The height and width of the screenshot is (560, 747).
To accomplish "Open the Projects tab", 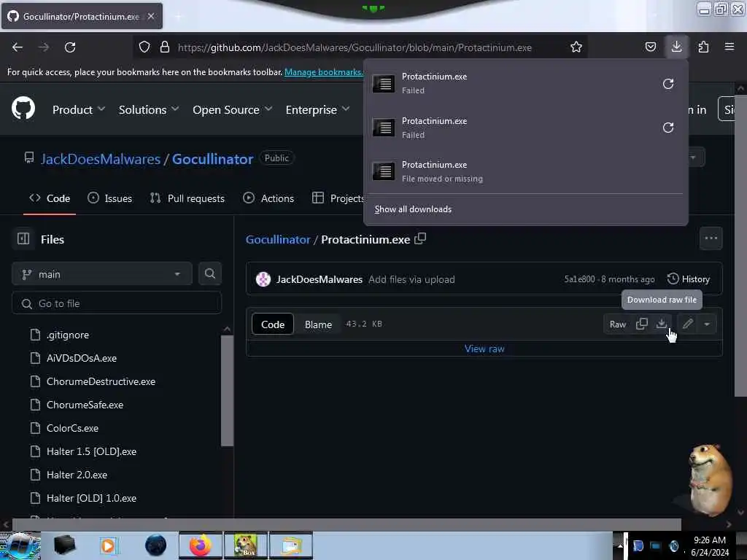I will [x=338, y=198].
